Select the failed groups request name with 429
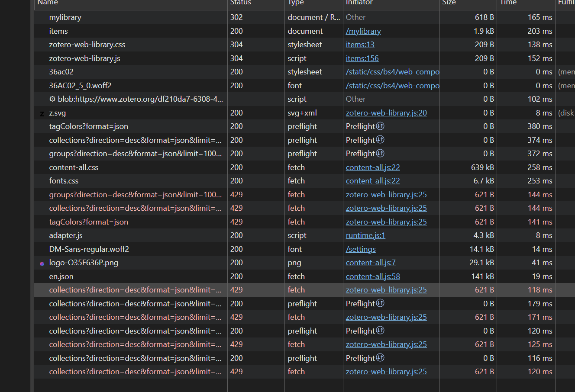 click(136, 195)
